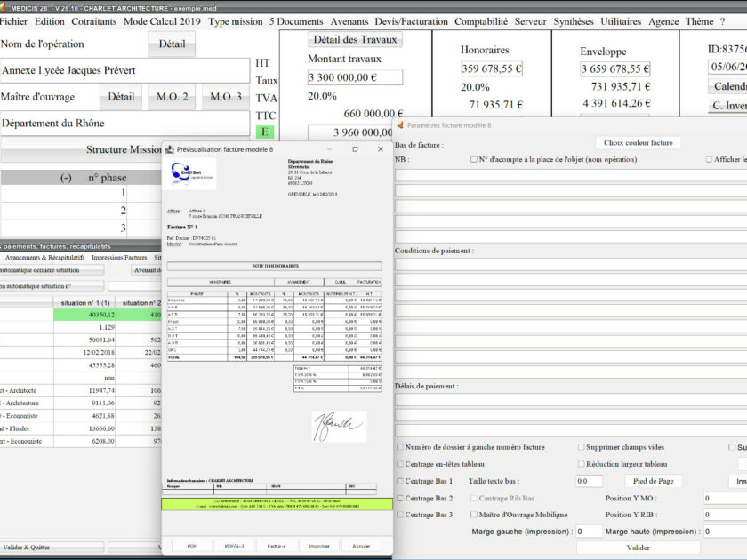This screenshot has height=560, width=747.
Task: Open the Utilitaires menu
Action: [x=621, y=21]
